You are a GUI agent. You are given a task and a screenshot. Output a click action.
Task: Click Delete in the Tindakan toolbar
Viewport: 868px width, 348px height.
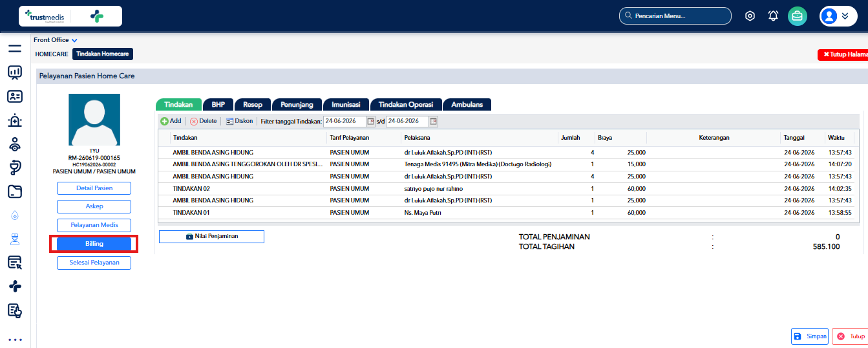pos(203,121)
